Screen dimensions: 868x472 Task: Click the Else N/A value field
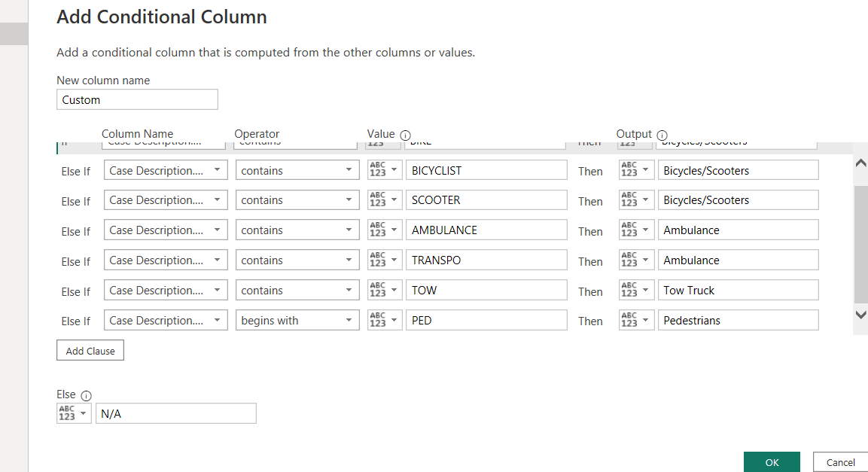(176, 413)
